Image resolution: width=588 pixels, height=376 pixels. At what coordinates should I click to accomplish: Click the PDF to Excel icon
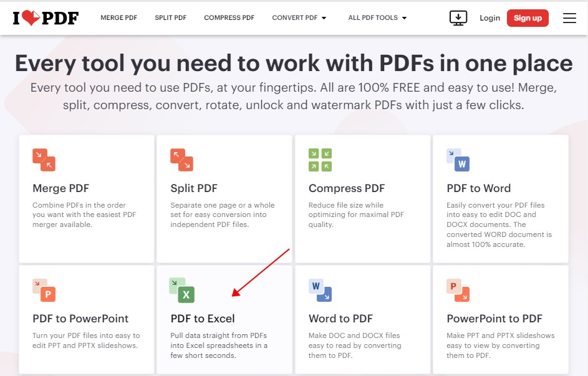click(x=182, y=290)
